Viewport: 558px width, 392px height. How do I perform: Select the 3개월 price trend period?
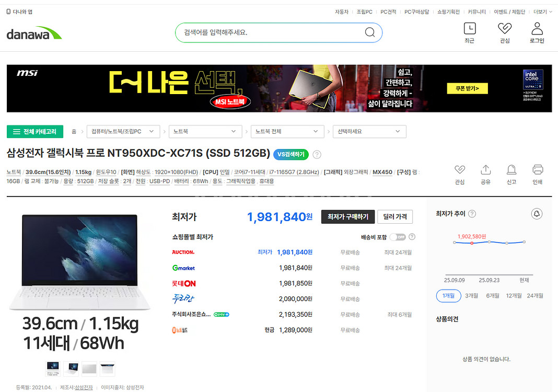tap(471, 295)
